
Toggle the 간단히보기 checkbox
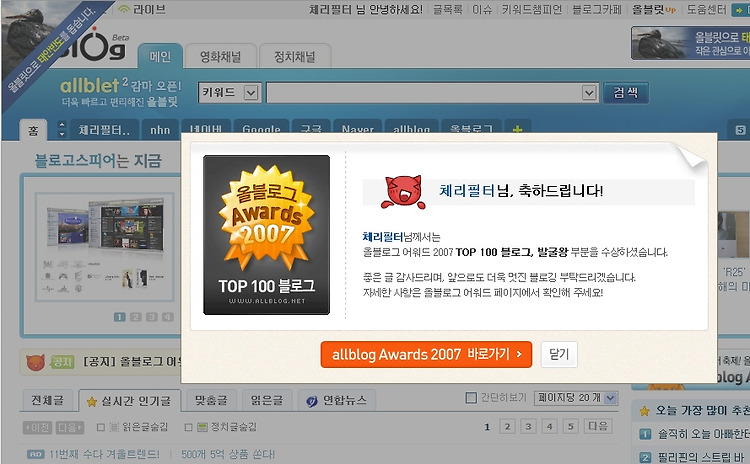point(471,398)
